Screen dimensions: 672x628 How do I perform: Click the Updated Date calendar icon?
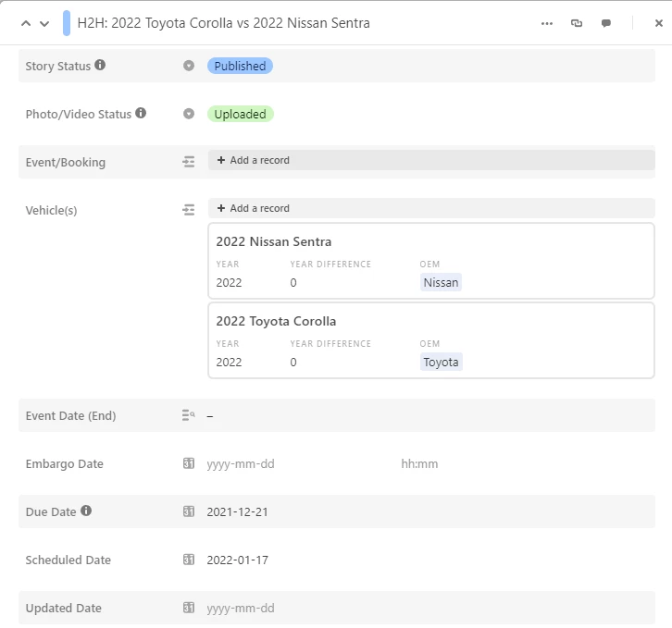[x=189, y=608]
